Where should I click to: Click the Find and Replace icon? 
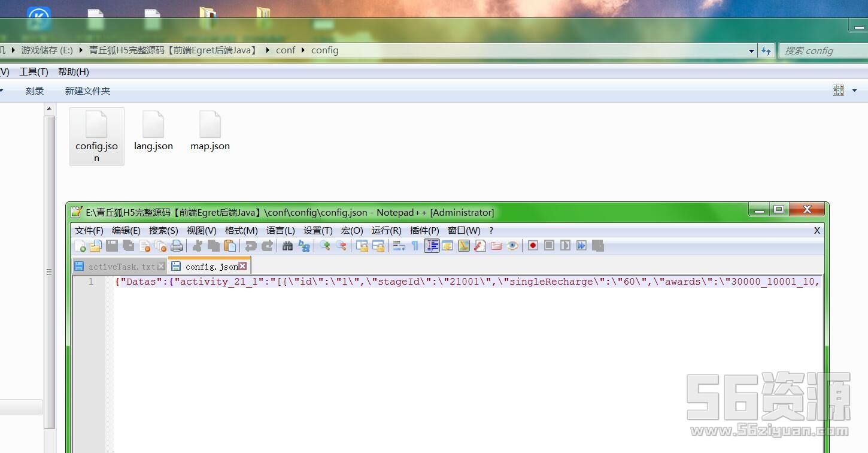tap(304, 246)
